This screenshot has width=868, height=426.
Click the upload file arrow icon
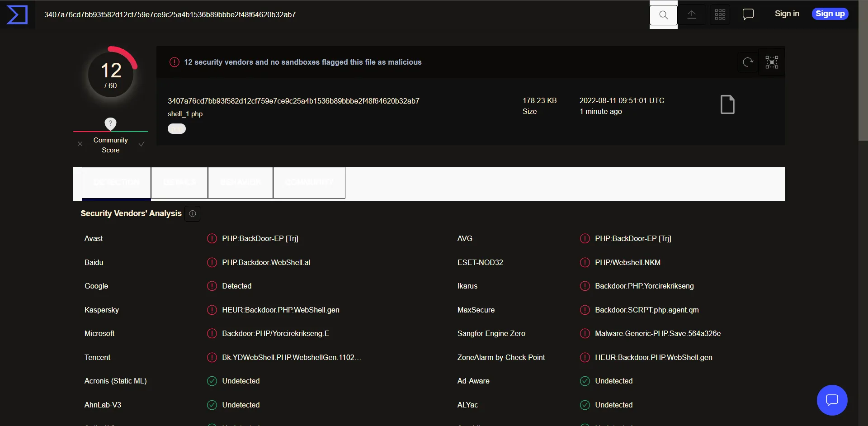(x=692, y=14)
